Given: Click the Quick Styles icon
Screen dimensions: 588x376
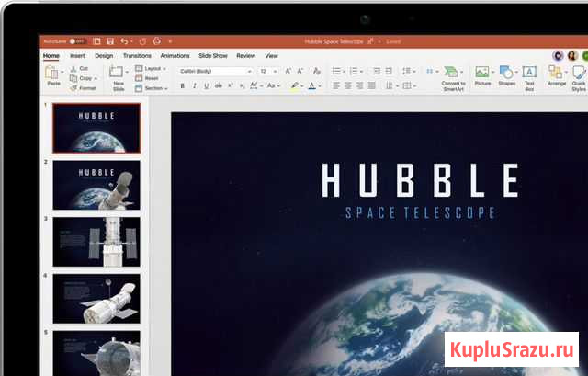Looking at the screenshot, I should pyautogui.click(x=579, y=78).
